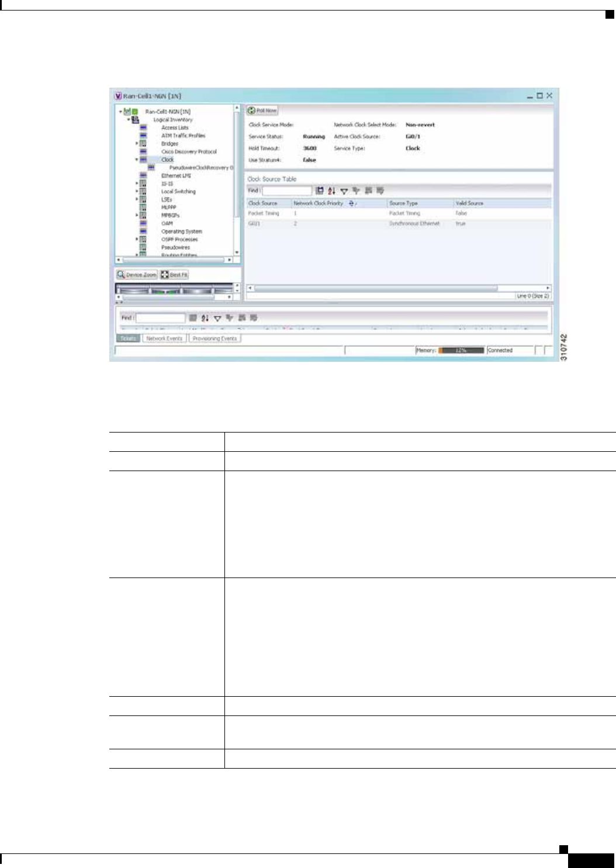Switch to the Network Events tab
Viewport: 616px width, 868px height.
tap(164, 338)
